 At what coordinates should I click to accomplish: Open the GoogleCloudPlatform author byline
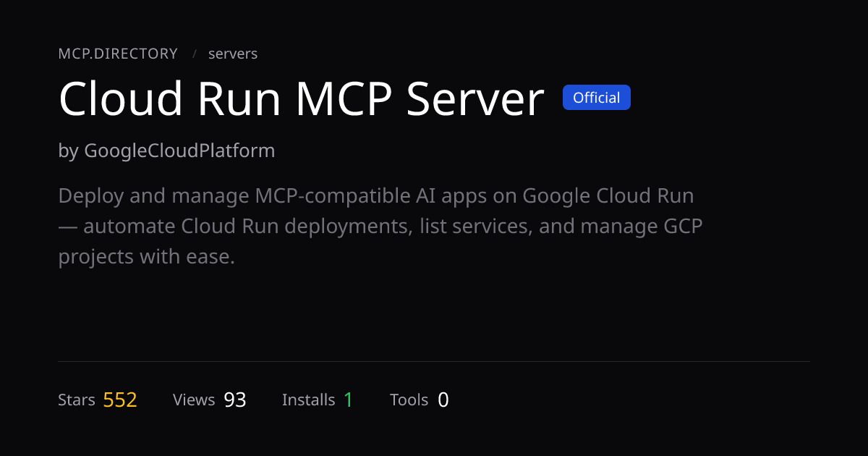pyautogui.click(x=166, y=151)
